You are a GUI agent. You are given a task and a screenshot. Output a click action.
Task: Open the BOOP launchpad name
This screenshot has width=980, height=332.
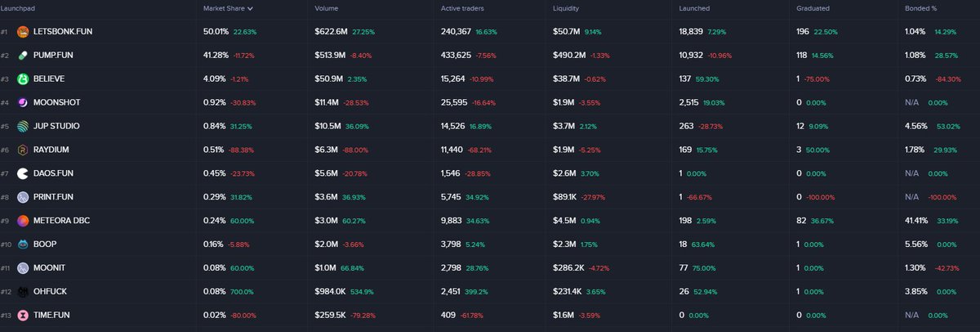pos(44,244)
